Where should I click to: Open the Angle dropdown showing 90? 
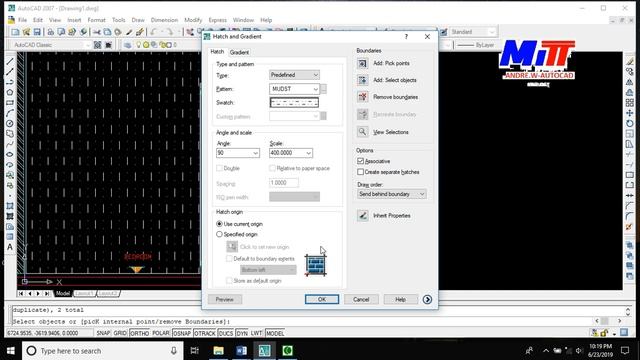tap(238, 153)
